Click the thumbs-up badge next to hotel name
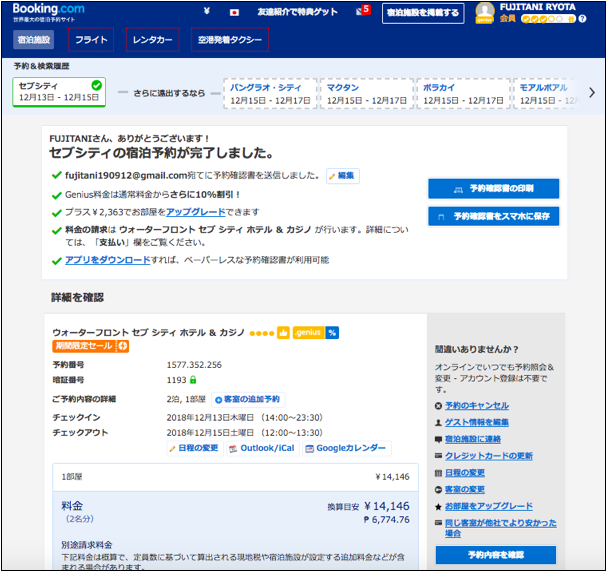The image size is (608, 573). [x=283, y=333]
